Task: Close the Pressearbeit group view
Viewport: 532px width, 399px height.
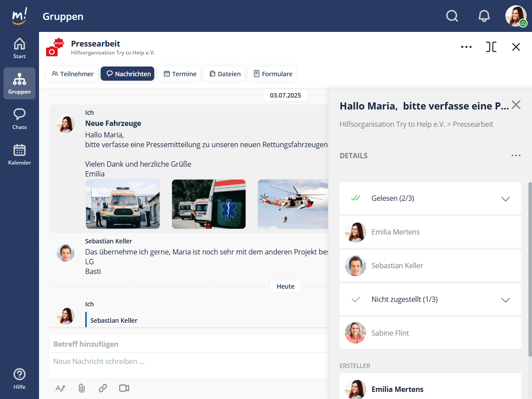Action: click(516, 47)
